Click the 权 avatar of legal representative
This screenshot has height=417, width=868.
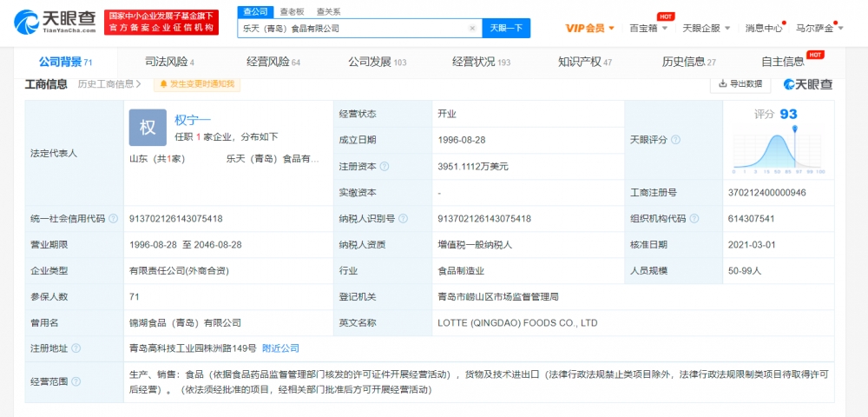point(148,127)
